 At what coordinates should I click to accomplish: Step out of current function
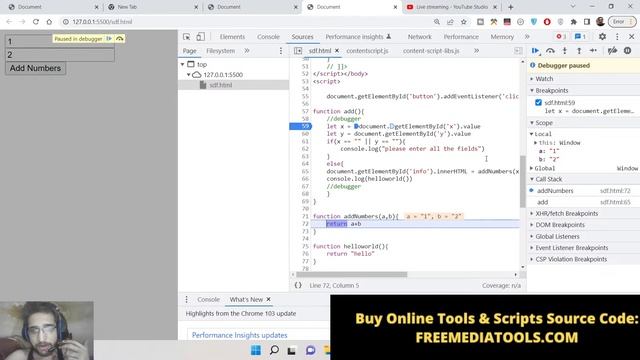[579, 51]
